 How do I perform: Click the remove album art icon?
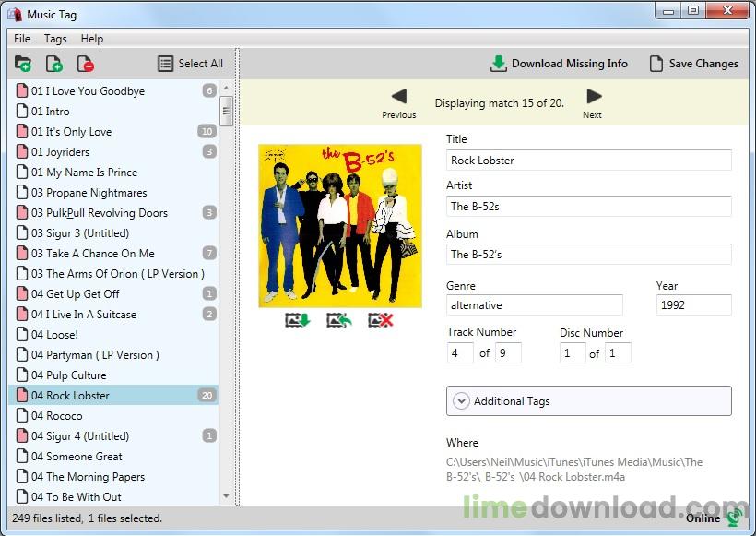pos(381,320)
